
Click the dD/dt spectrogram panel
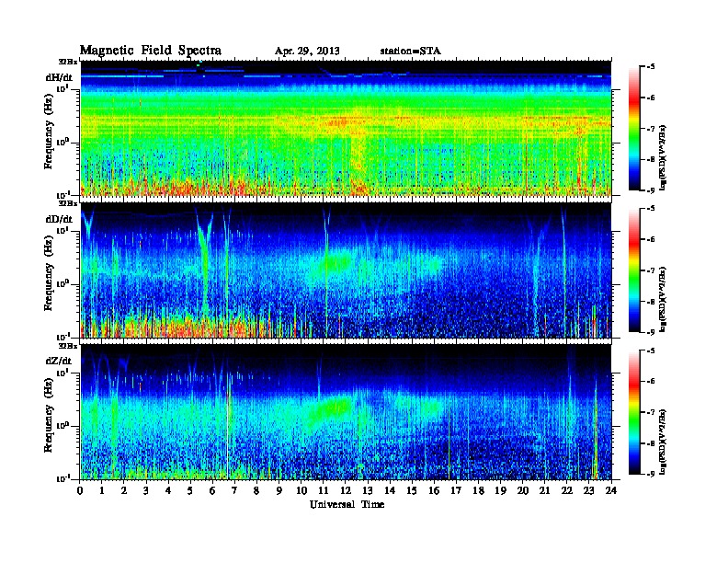[346, 270]
